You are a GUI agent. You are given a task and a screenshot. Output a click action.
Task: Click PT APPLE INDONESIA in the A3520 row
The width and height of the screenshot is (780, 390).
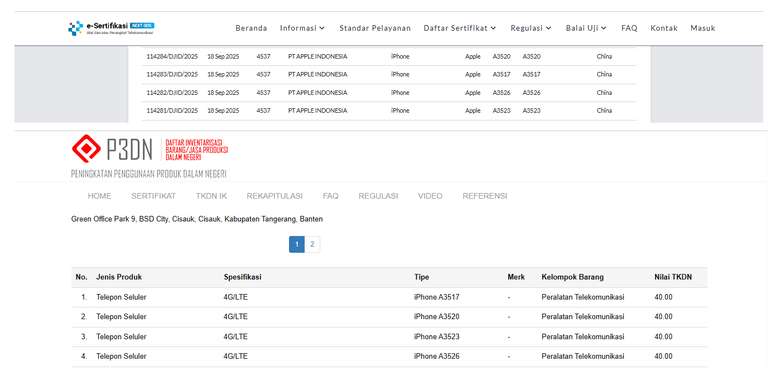tap(317, 57)
